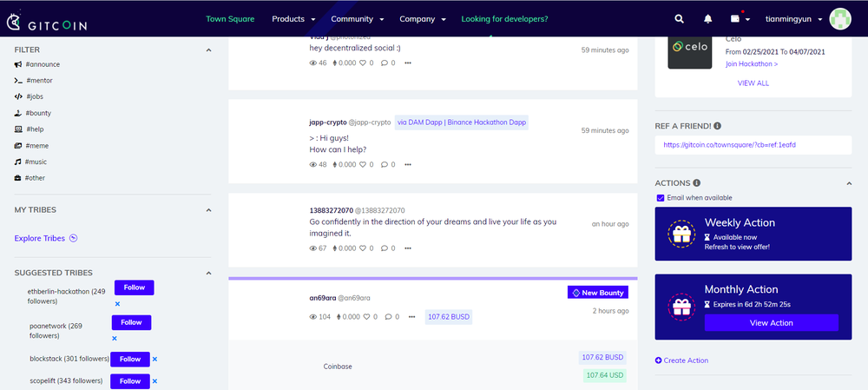Dismiss scopelift suggestion with X
The height and width of the screenshot is (390, 868).
(155, 381)
